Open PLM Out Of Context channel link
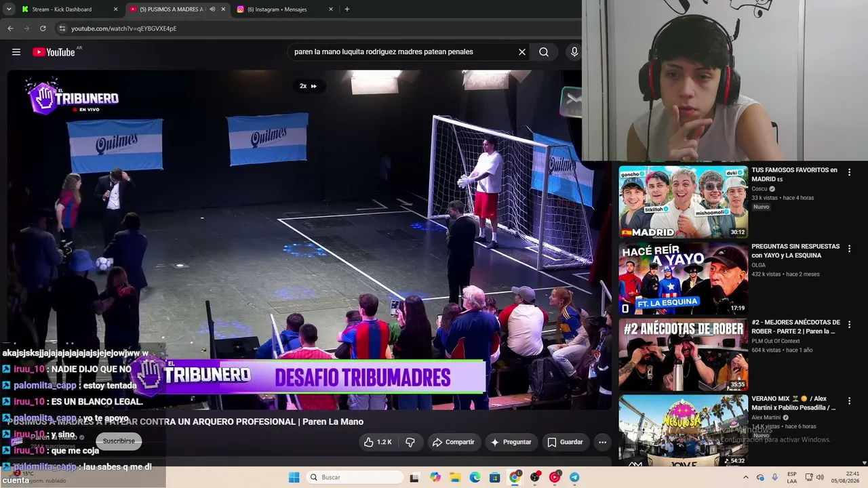The image size is (868, 488). pyautogui.click(x=776, y=341)
